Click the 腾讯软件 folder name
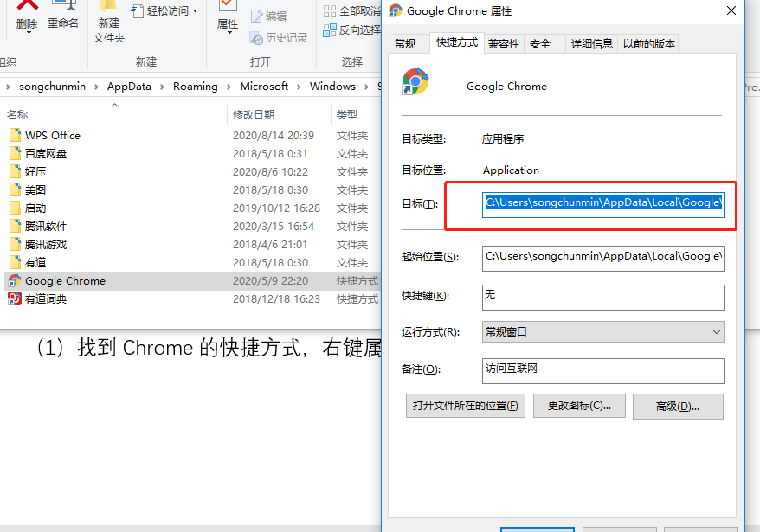 tap(46, 227)
